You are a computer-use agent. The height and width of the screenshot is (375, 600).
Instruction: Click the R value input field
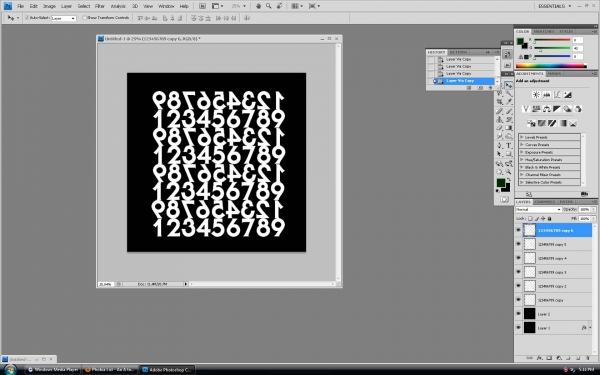[x=577, y=40]
